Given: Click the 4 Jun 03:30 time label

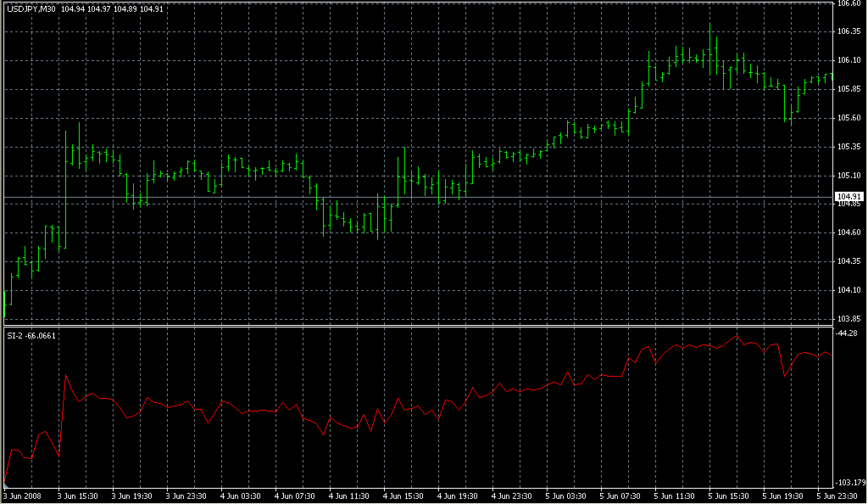Looking at the screenshot, I should pyautogui.click(x=240, y=496).
